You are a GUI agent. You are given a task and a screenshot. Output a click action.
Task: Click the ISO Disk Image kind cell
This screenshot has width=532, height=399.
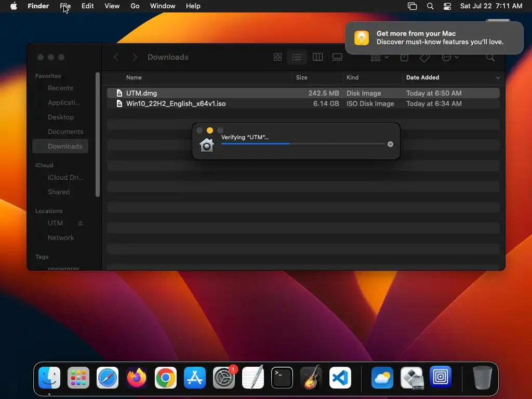coord(370,104)
